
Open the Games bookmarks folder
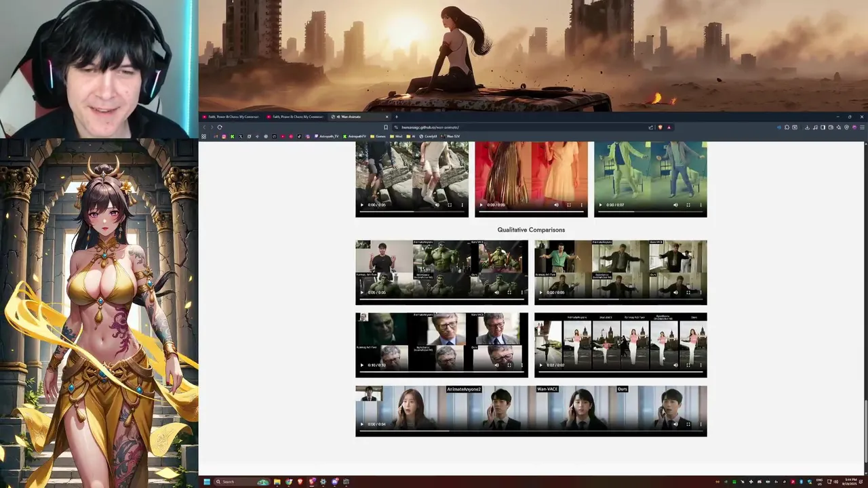tap(378, 136)
